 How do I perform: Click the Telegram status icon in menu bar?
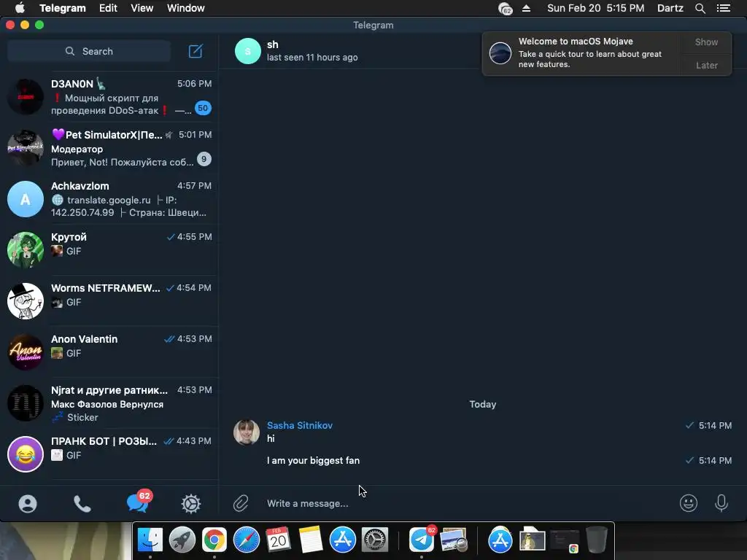pos(505,8)
